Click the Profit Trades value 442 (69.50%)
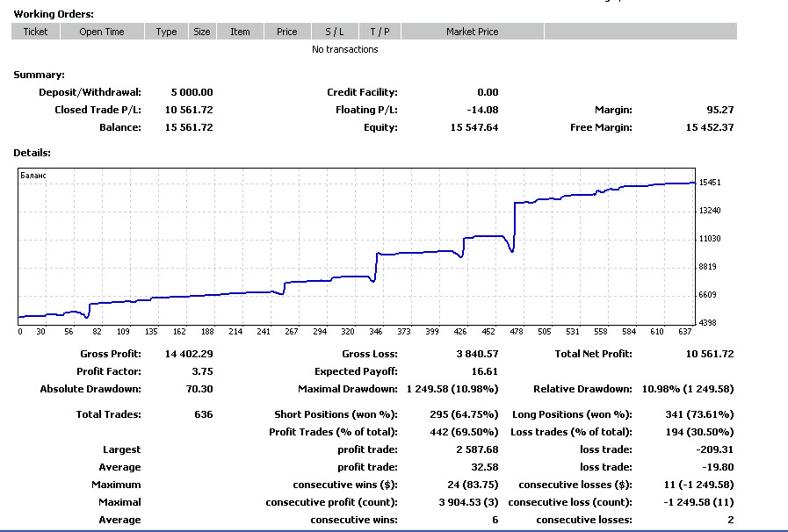The image size is (788, 532). (x=465, y=433)
